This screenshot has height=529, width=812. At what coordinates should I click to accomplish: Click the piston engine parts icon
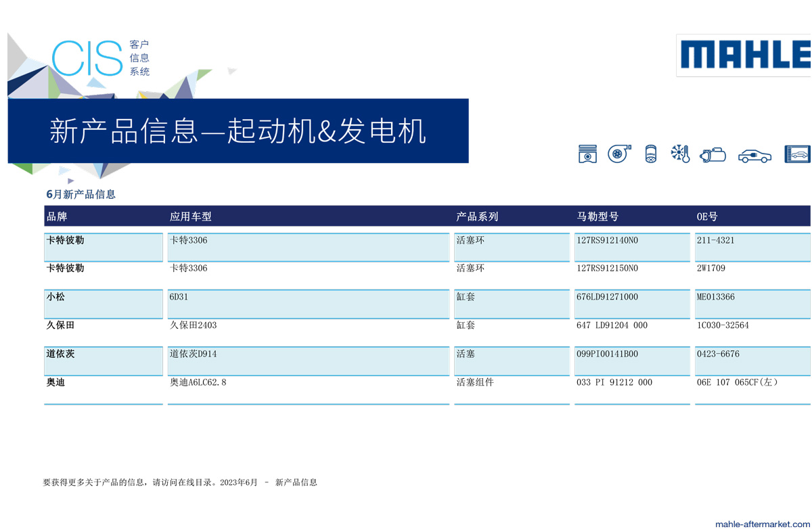[587, 154]
